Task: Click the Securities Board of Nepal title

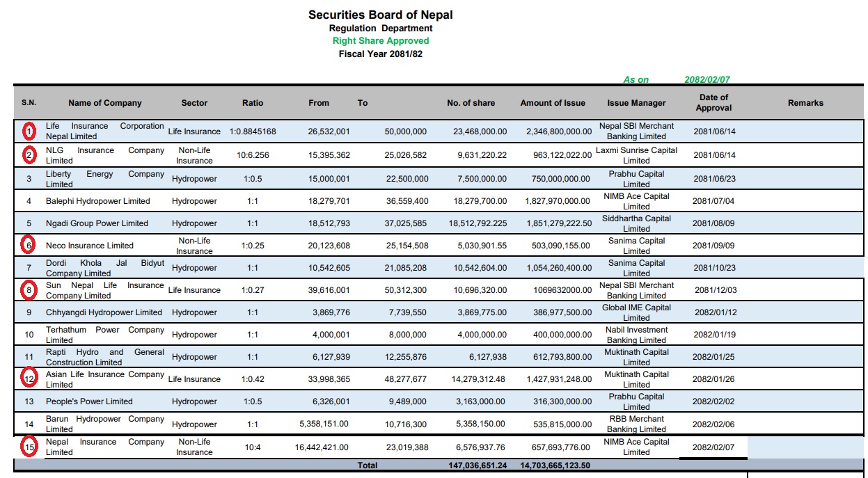Action: click(x=381, y=15)
